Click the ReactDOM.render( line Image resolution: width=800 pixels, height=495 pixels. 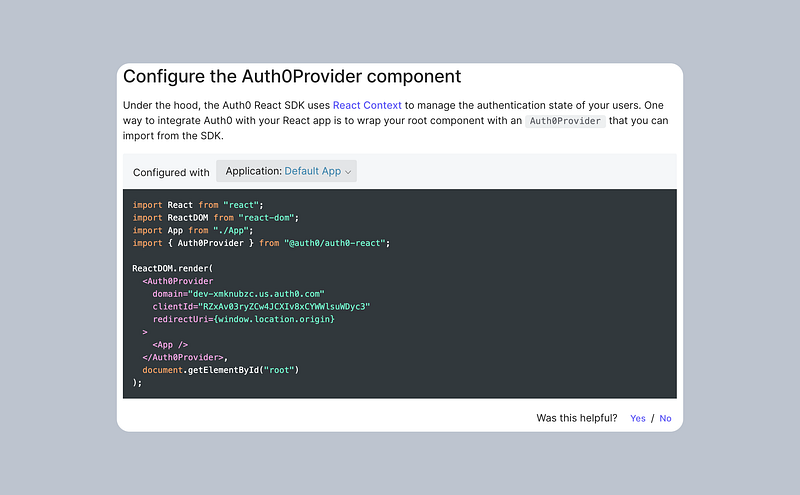click(x=172, y=268)
